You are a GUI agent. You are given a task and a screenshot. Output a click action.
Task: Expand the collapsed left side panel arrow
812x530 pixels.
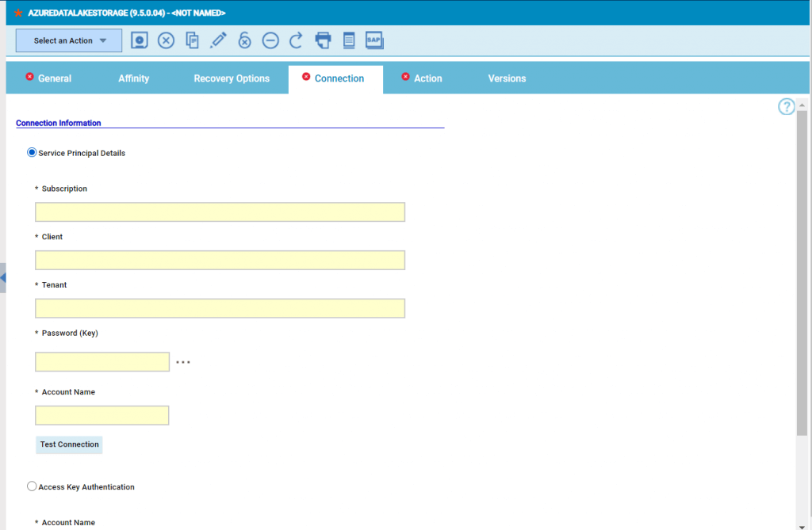[x=3, y=278]
